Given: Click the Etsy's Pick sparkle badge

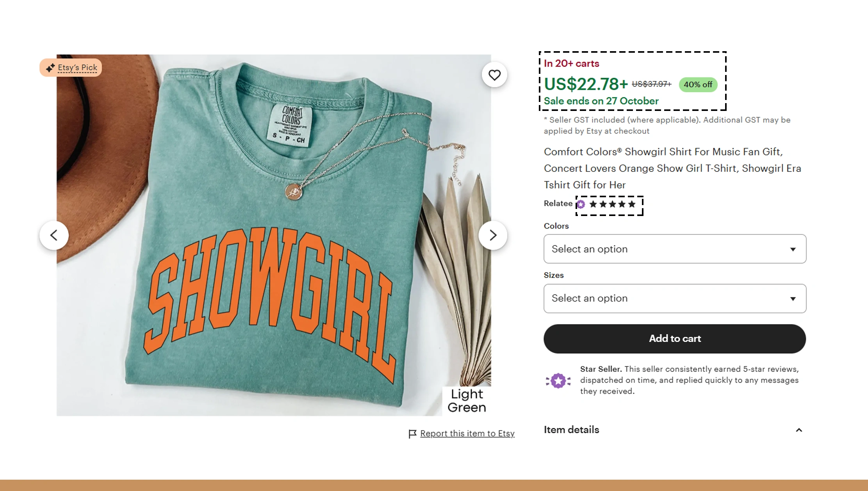Looking at the screenshot, I should click(x=71, y=68).
